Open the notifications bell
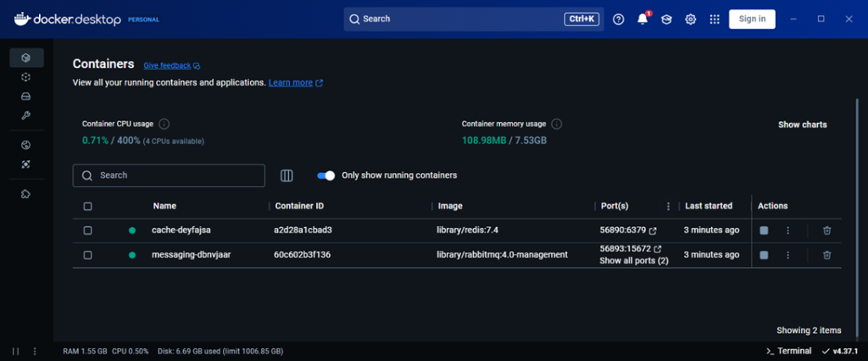The image size is (868, 361). [643, 19]
